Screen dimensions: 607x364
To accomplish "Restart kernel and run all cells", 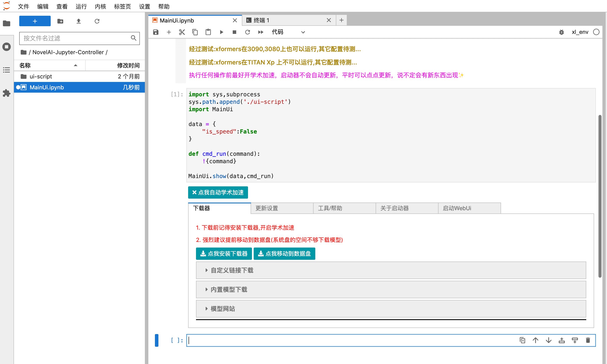I will (x=260, y=32).
